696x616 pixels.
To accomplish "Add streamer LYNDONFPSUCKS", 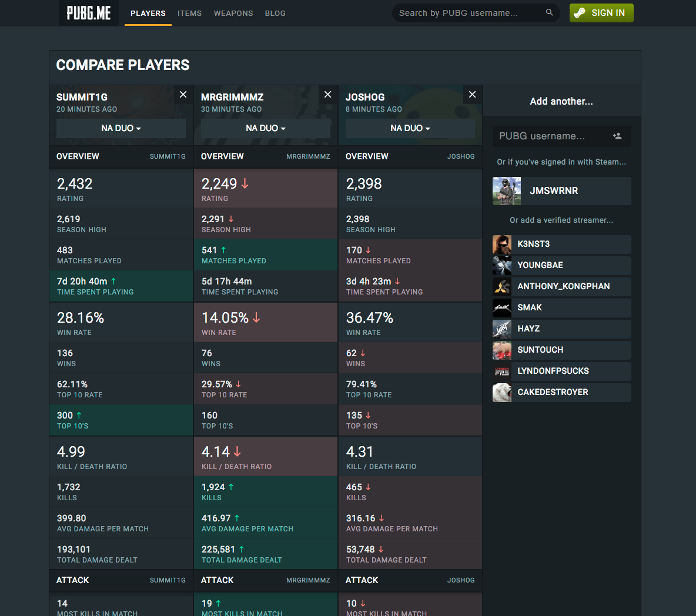I will click(x=561, y=371).
